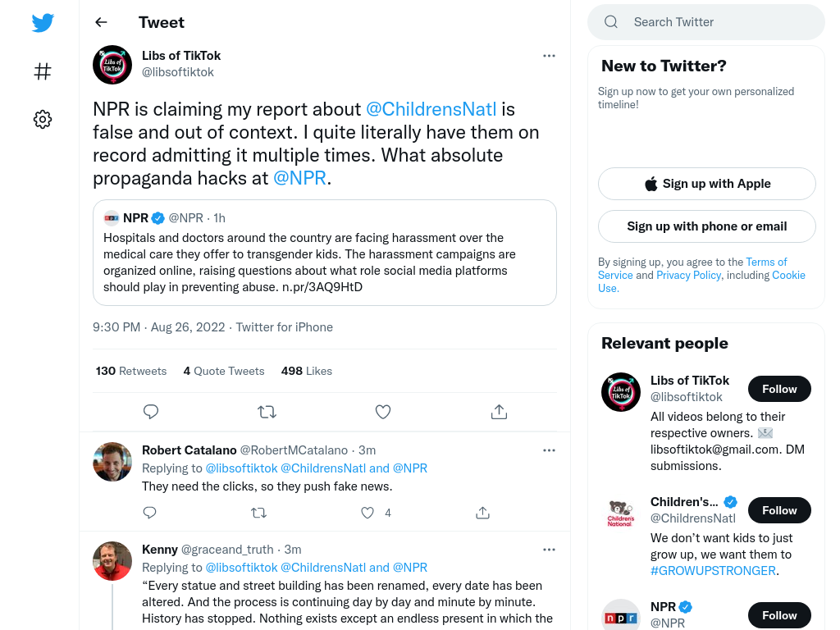Like the main tweet with heart icon
The image size is (840, 630).
pos(382,412)
